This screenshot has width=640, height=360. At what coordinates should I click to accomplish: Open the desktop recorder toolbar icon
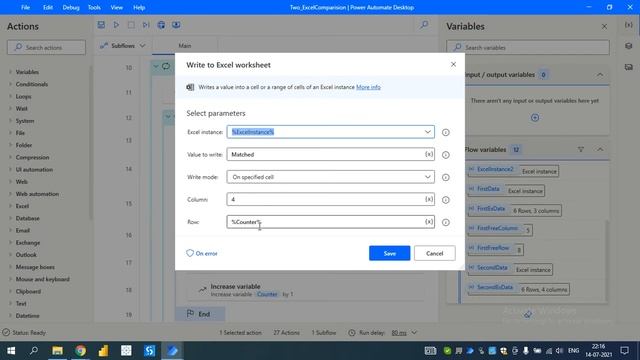176,25
